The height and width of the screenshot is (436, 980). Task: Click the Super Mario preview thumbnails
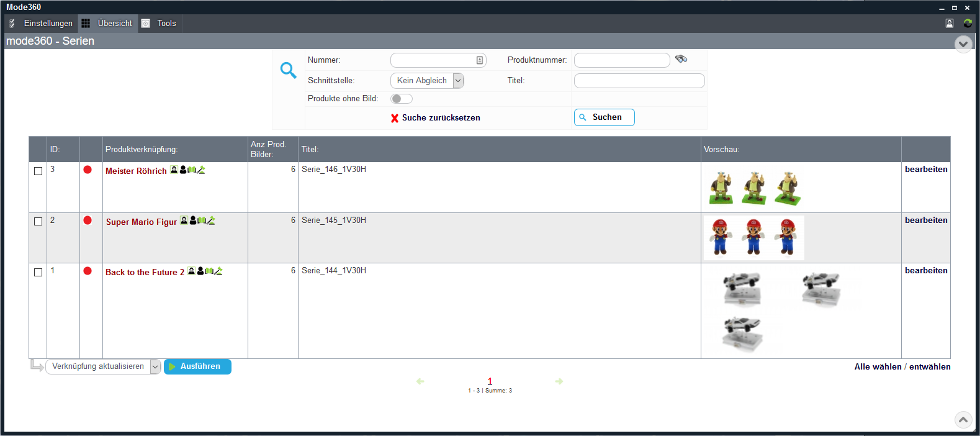coord(754,238)
